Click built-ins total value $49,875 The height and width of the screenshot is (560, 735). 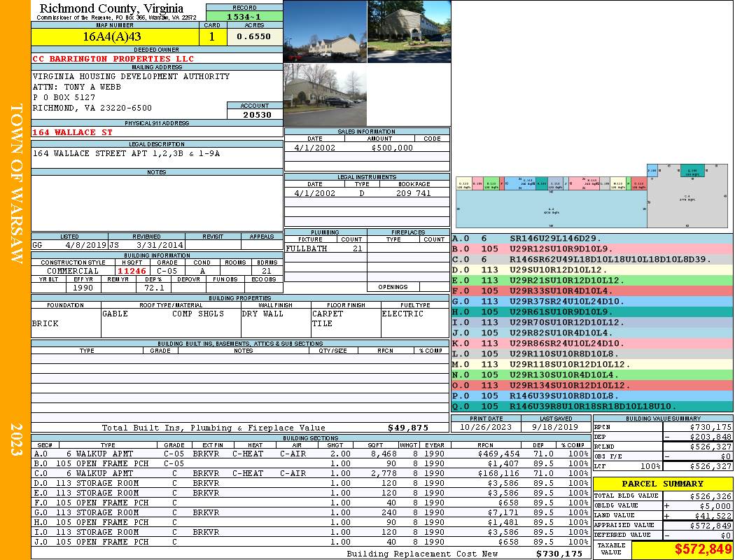click(408, 428)
